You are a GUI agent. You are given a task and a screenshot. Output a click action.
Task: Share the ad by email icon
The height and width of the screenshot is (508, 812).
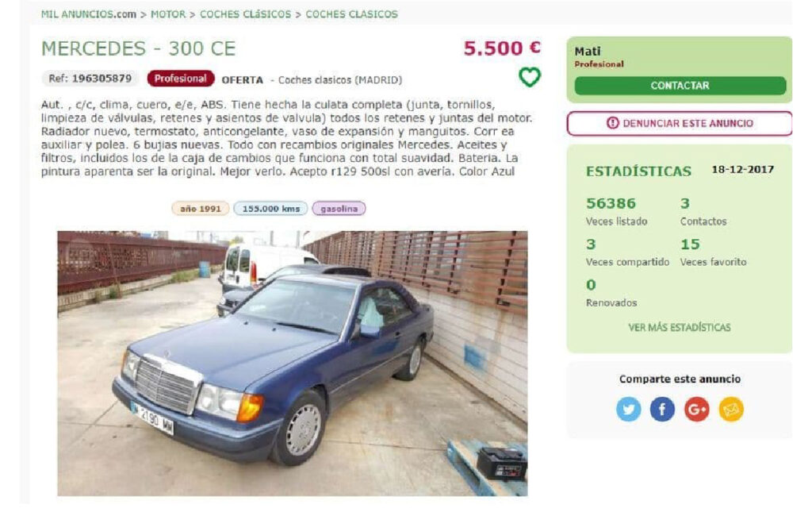(x=730, y=409)
